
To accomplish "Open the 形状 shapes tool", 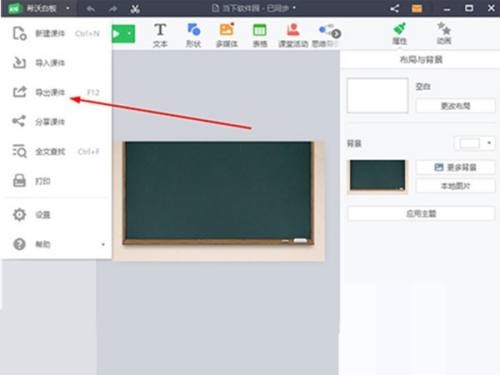I will pos(193,35).
